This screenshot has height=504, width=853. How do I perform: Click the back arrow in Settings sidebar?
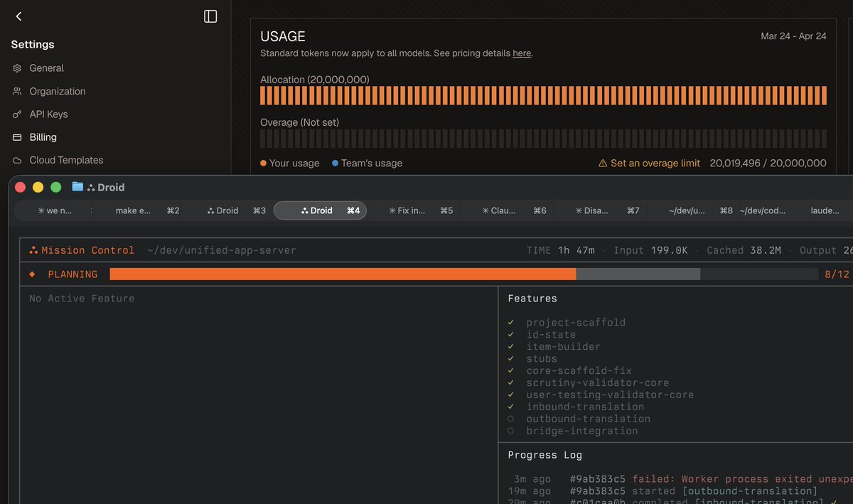coord(18,16)
